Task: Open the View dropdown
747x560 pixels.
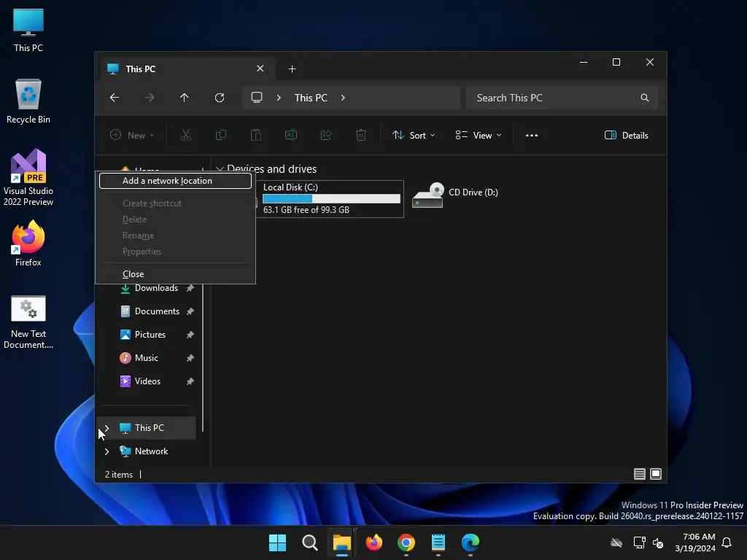Action: pyautogui.click(x=479, y=135)
